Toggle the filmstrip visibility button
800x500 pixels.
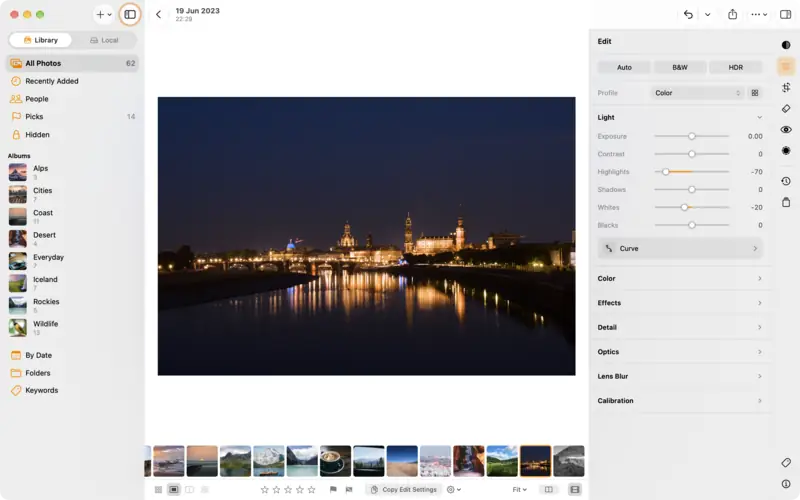point(574,489)
